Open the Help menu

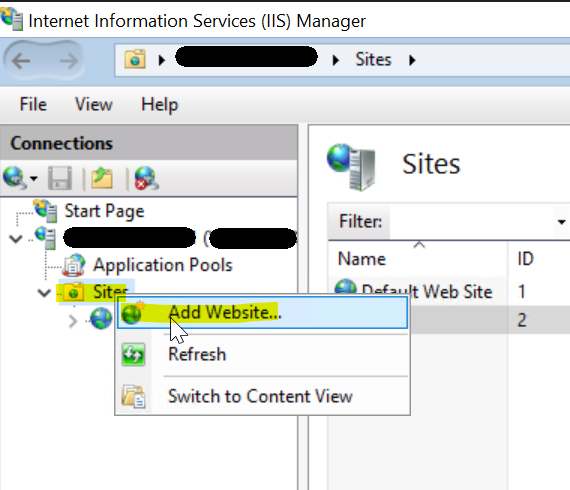click(x=160, y=105)
